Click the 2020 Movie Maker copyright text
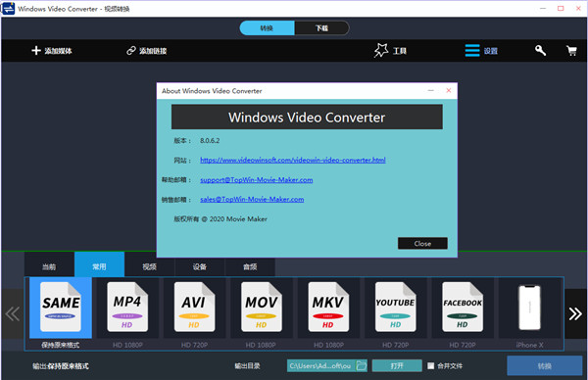The height and width of the screenshot is (380, 588). [220, 218]
